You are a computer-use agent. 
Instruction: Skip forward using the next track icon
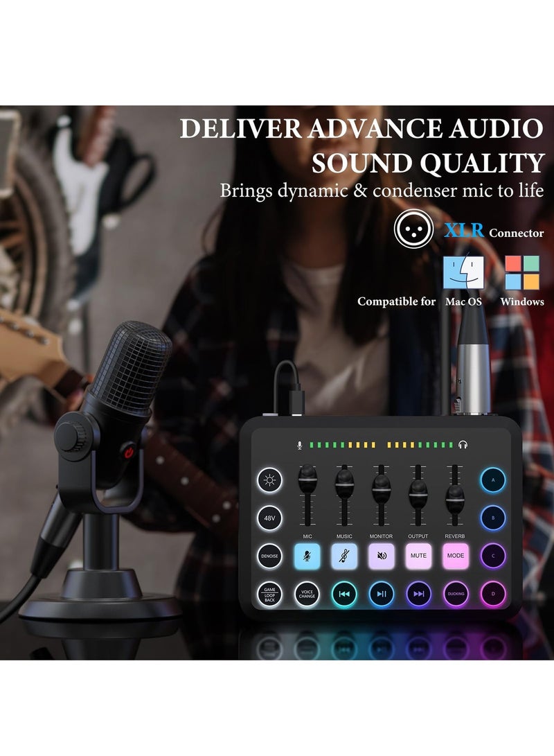coord(418,594)
